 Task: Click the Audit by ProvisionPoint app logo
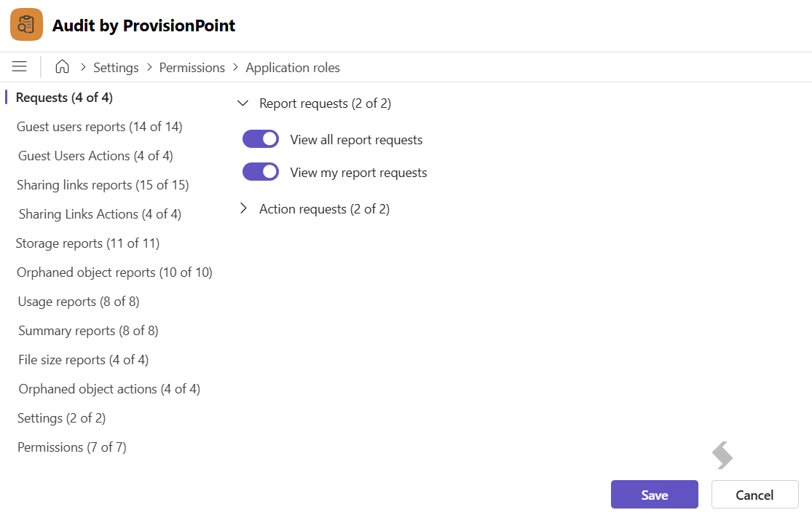pos(26,24)
